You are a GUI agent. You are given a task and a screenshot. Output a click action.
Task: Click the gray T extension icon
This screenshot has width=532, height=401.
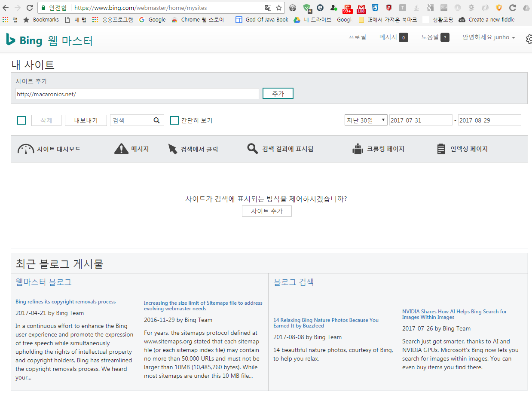(x=402, y=7)
